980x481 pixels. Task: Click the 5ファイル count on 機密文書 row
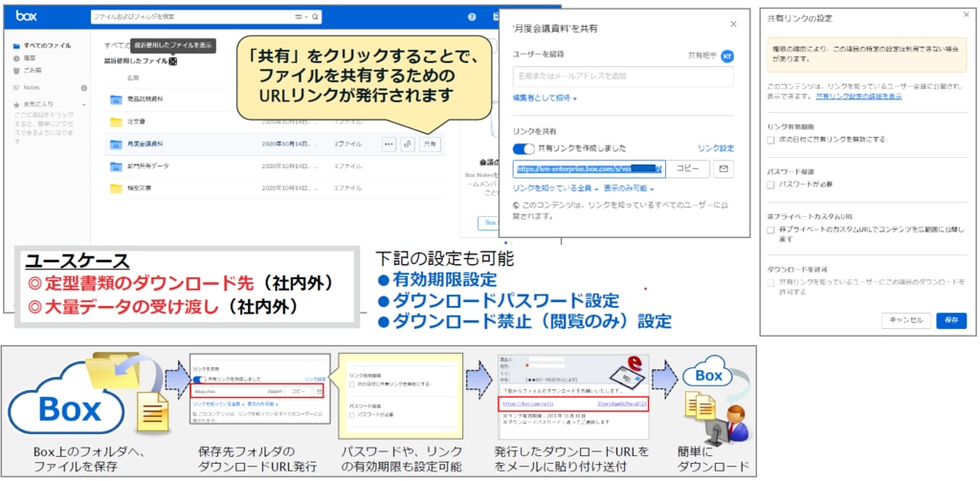(x=348, y=188)
